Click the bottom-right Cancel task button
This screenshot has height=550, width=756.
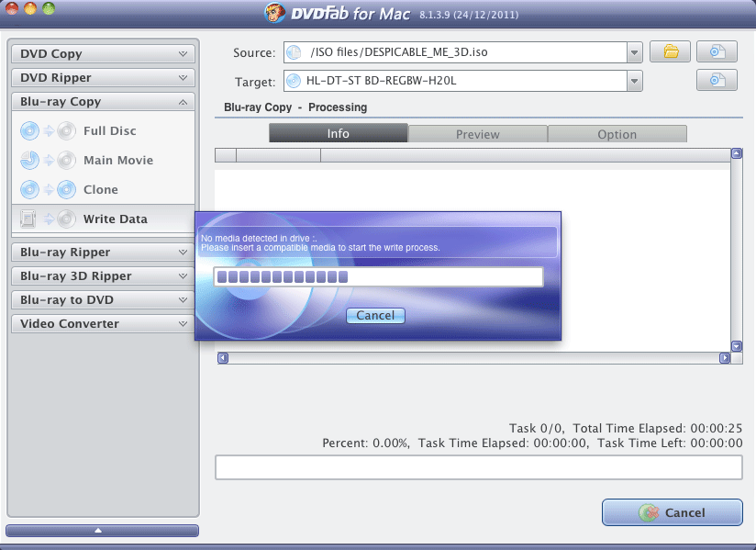point(672,512)
